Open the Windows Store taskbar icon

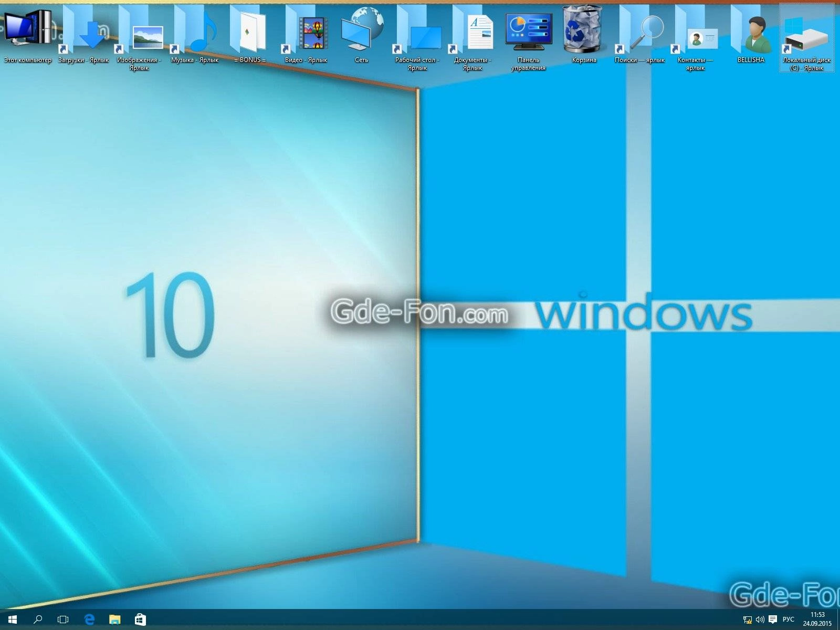(x=140, y=619)
